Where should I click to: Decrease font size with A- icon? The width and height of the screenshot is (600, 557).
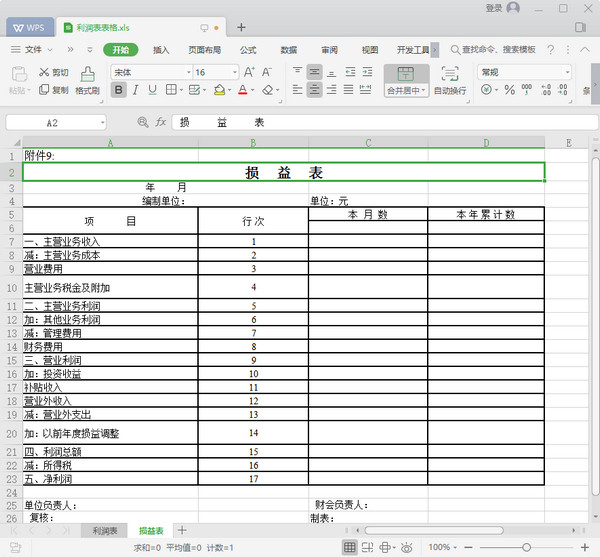tap(267, 72)
